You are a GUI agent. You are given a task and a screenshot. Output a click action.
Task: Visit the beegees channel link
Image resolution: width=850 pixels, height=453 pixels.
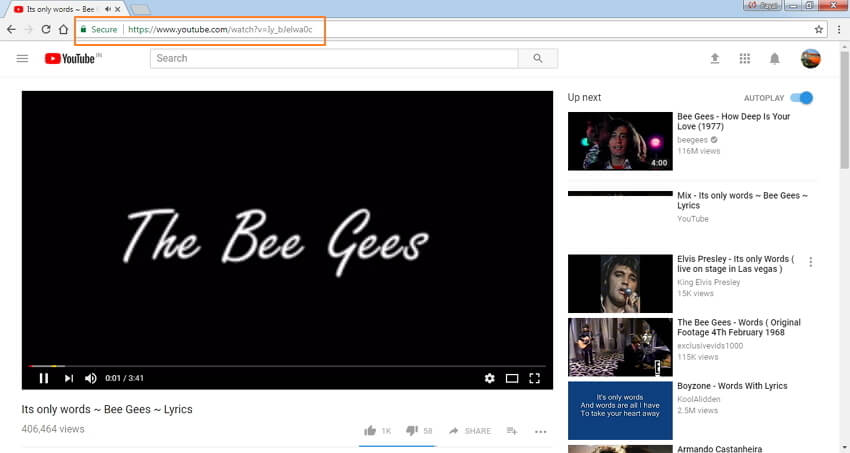pos(692,140)
